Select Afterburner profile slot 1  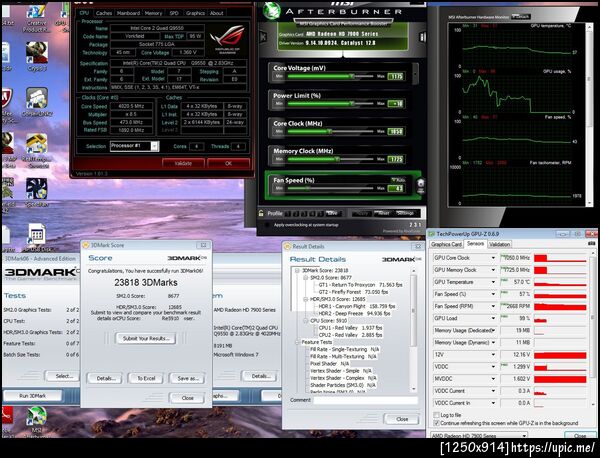pyautogui.click(x=288, y=214)
